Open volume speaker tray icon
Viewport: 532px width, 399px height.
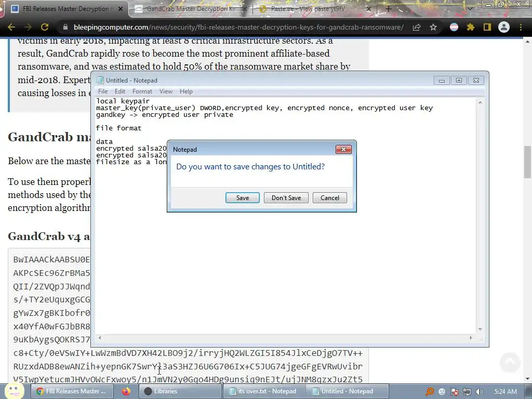pyautogui.click(x=479, y=392)
